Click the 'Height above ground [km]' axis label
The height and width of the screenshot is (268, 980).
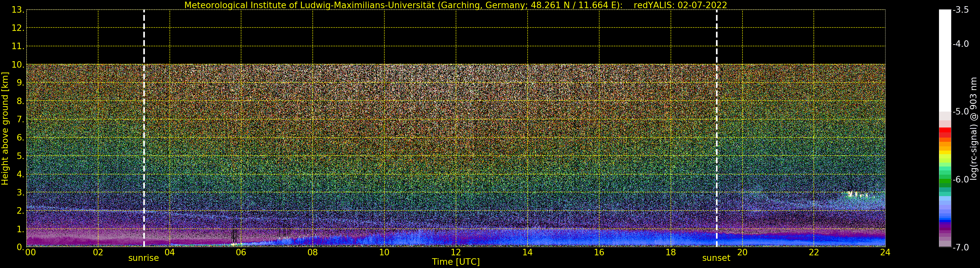coord(5,128)
